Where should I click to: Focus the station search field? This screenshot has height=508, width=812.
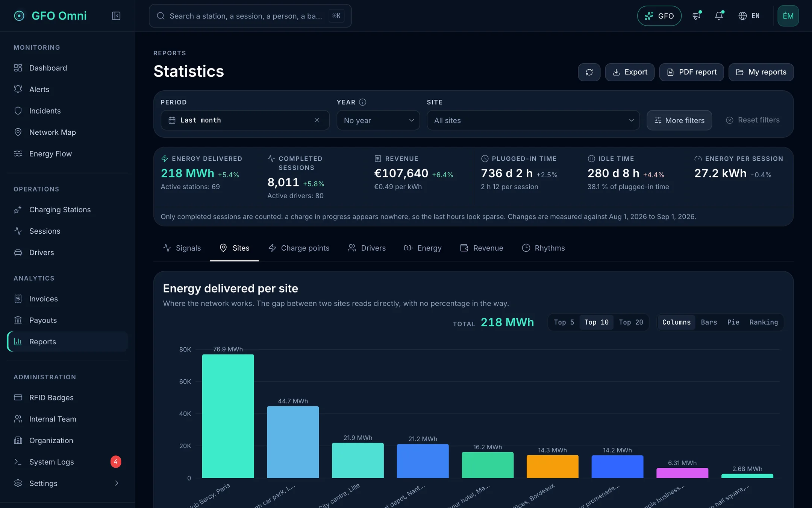click(250, 16)
